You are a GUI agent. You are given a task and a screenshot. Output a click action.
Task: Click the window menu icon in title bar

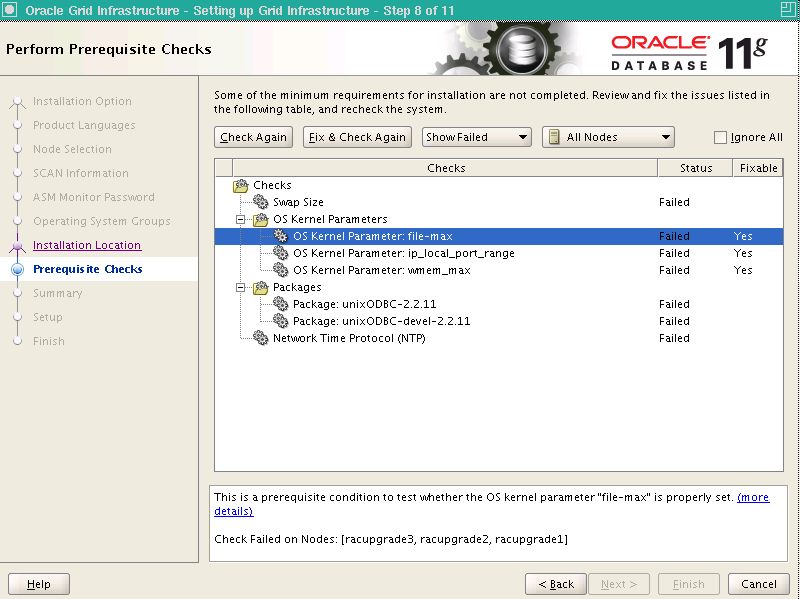[x=11, y=11]
